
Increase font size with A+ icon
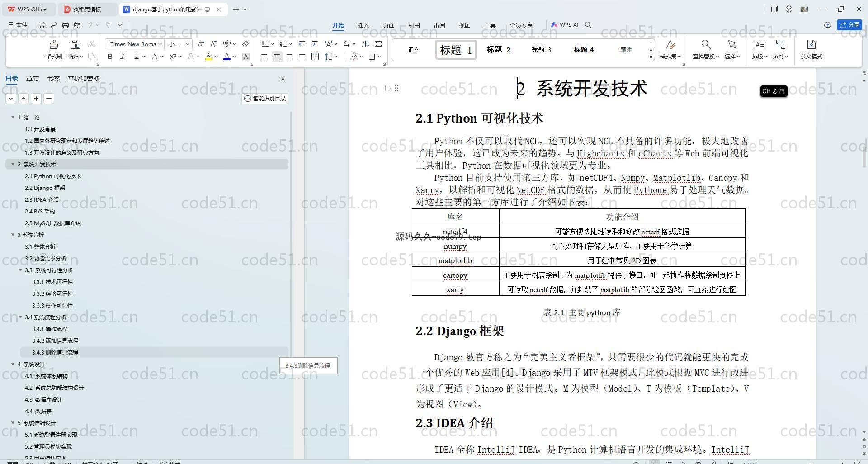[x=201, y=44]
